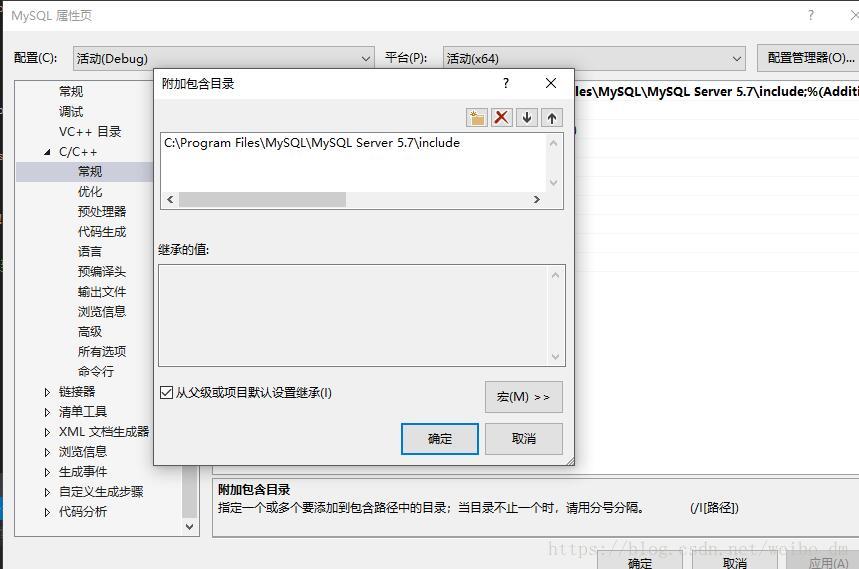Image resolution: width=859 pixels, height=569 pixels.
Task: Select 代码生成 under C/C++
Action: (x=102, y=232)
